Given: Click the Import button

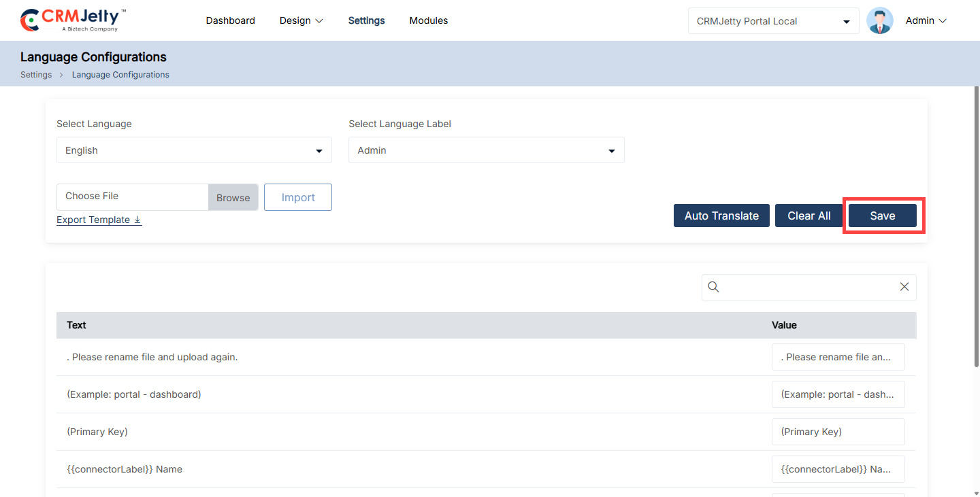Looking at the screenshot, I should (x=298, y=197).
